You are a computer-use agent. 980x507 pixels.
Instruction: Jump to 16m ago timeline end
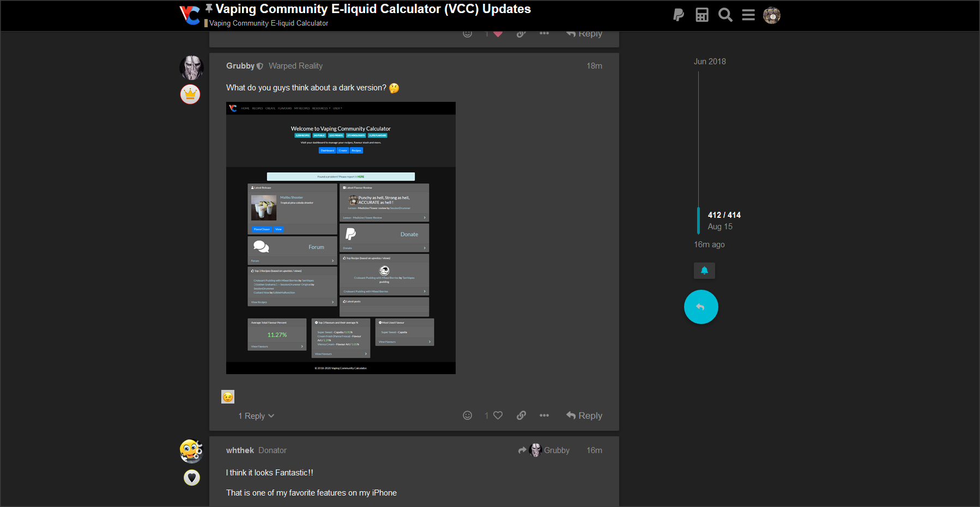(709, 245)
